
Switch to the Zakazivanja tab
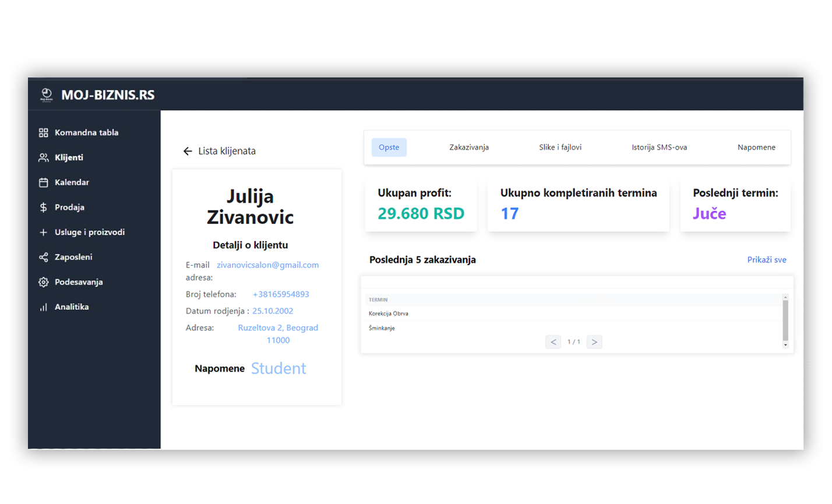click(x=468, y=147)
